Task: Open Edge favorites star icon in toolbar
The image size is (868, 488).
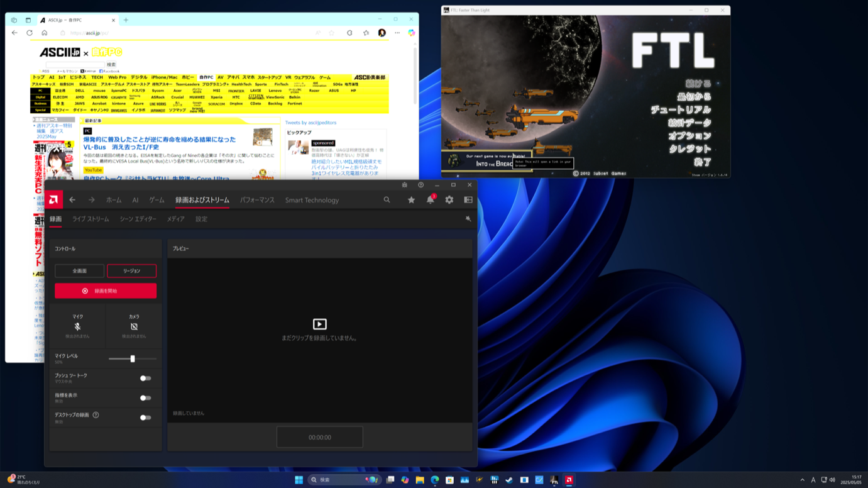Action: coord(366,33)
